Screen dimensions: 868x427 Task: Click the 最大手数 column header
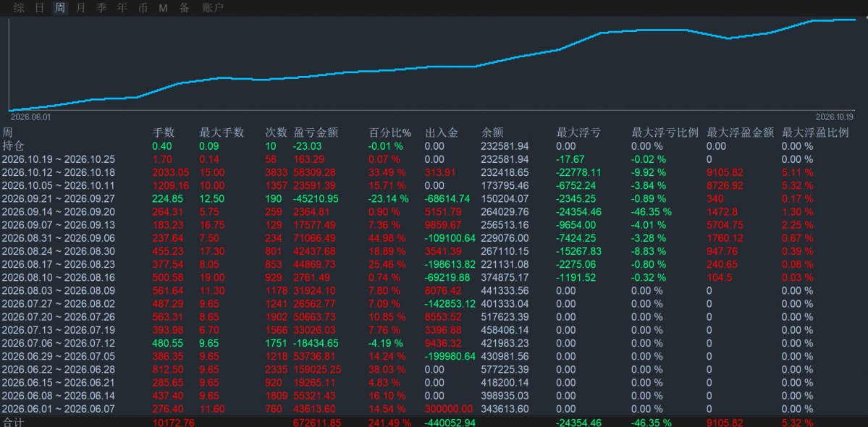click(x=222, y=132)
